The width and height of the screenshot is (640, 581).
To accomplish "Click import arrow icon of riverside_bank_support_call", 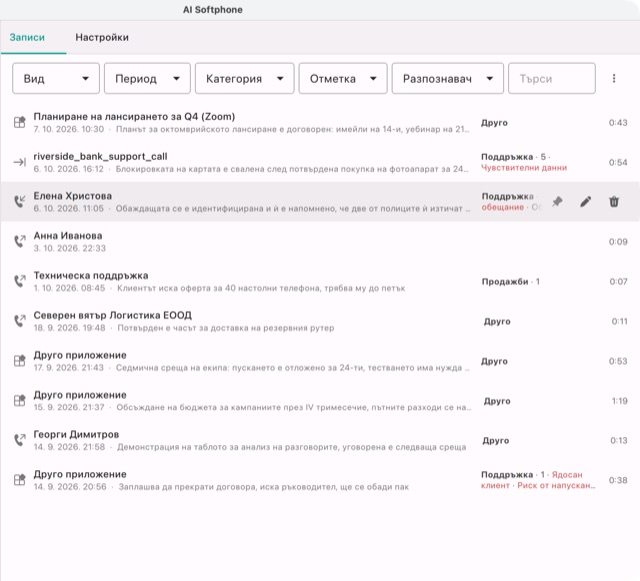I will pyautogui.click(x=20, y=162).
